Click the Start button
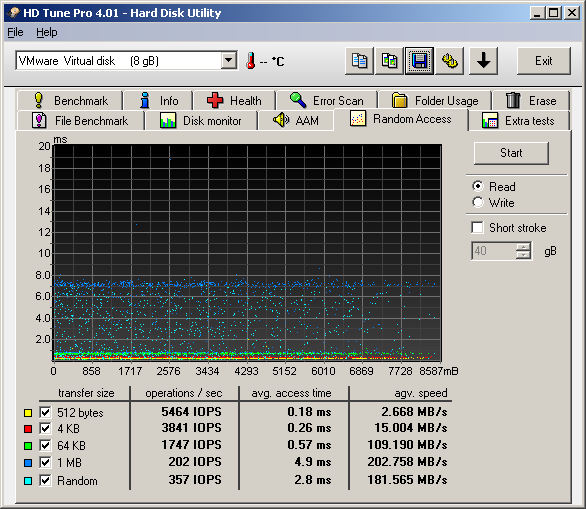Image resolution: width=586 pixels, height=509 pixels. click(511, 153)
